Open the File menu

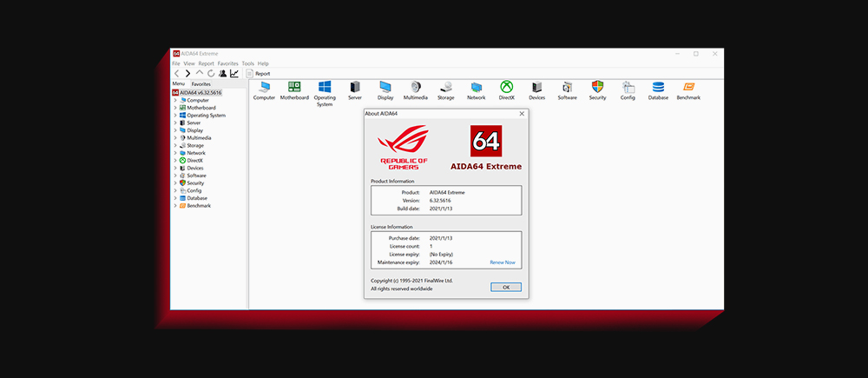pos(176,63)
